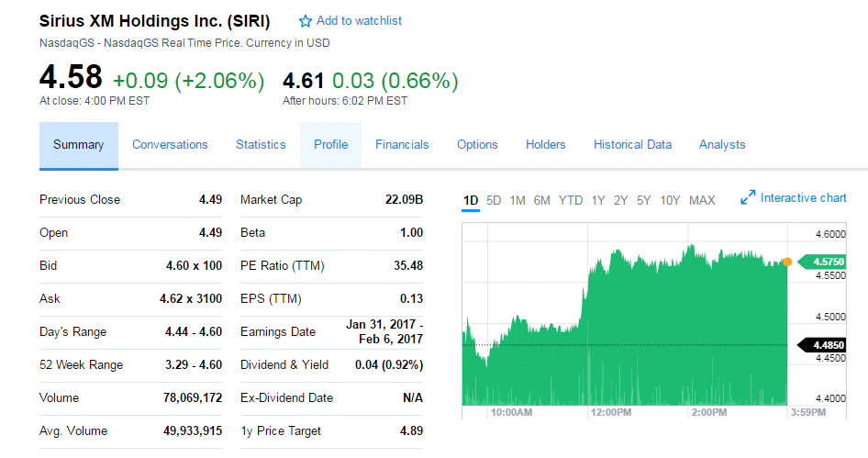Click the green 4.5750 price tag on the chart
868x458 pixels.
(x=821, y=262)
